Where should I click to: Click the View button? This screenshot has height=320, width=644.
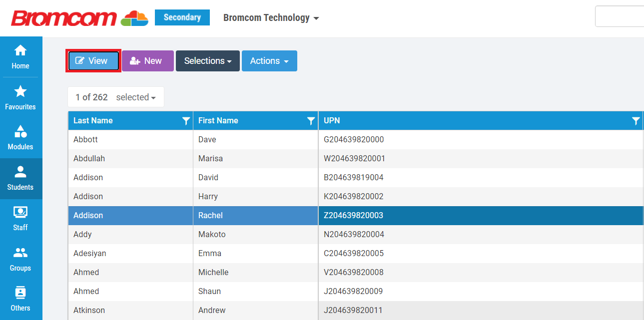(93, 61)
